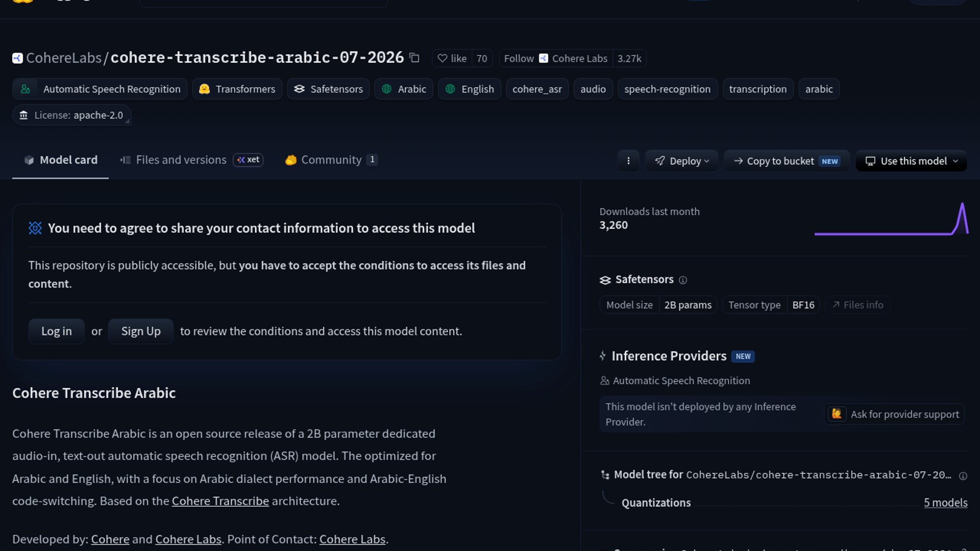Click the heart like icon

click(443, 59)
